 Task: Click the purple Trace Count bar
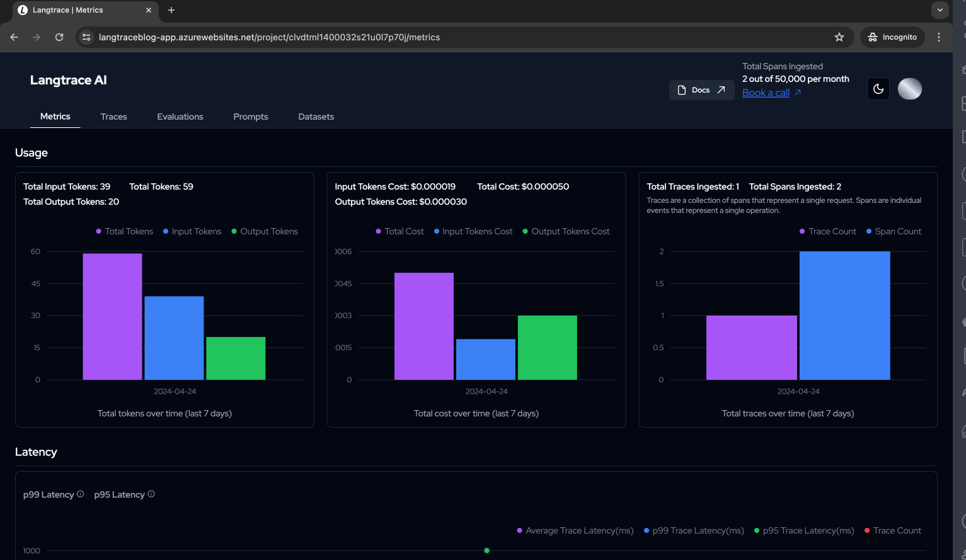[752, 348]
